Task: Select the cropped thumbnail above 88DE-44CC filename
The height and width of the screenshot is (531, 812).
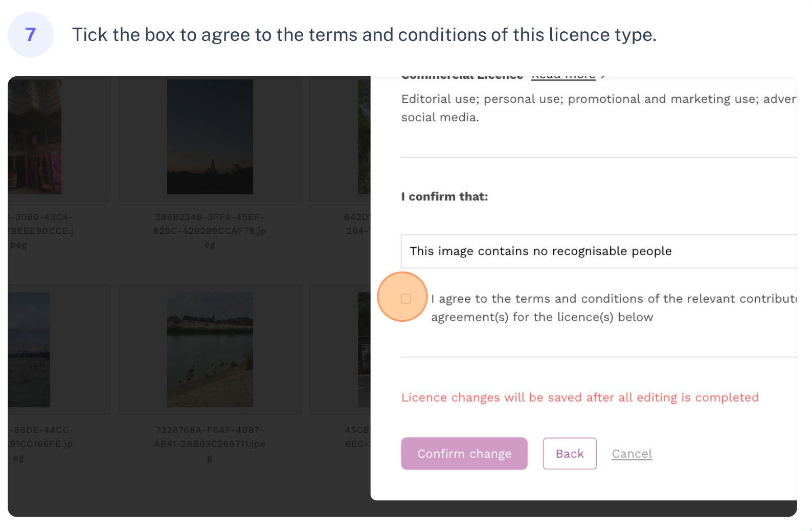Action: (x=29, y=350)
